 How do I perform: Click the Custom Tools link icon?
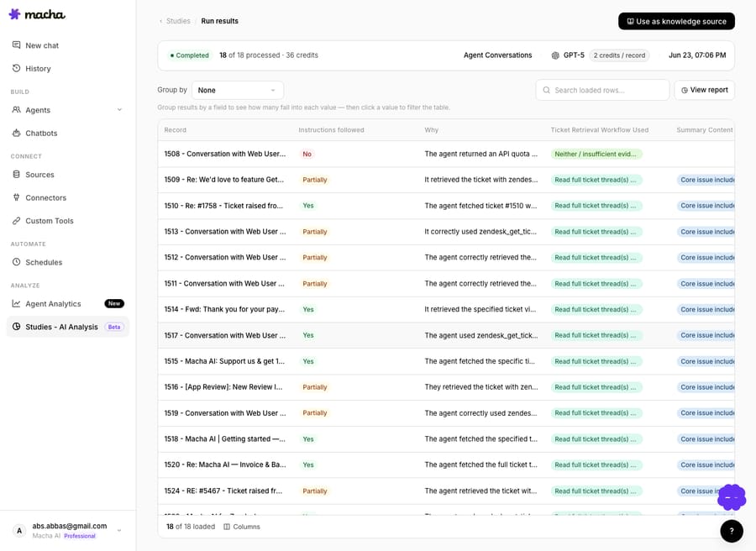point(17,220)
